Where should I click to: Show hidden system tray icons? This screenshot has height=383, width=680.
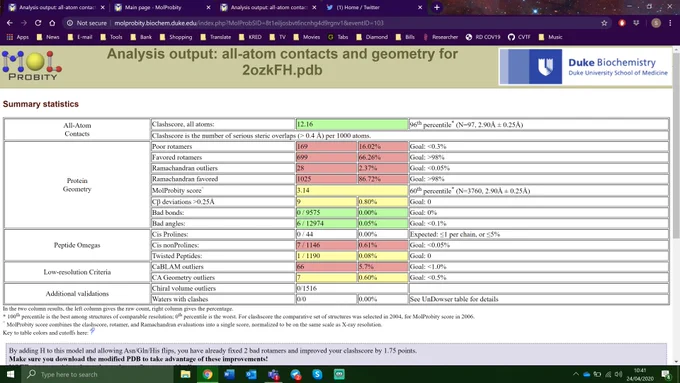pos(575,374)
